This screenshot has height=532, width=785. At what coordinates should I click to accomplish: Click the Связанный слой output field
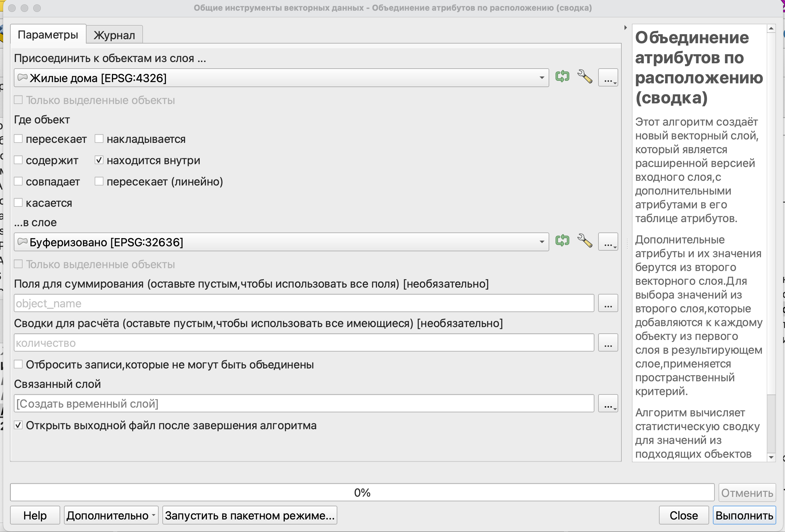point(303,404)
